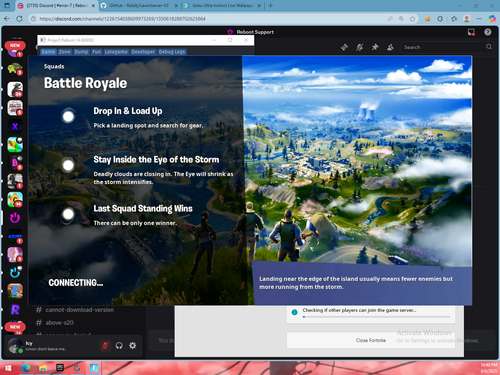
Task: Open File Explorer from the taskbar
Action: [43, 368]
